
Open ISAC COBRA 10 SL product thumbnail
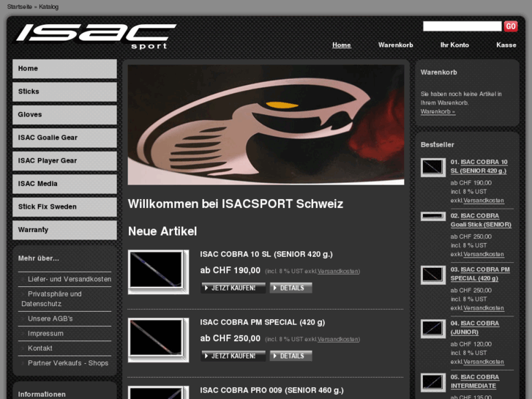pos(158,272)
